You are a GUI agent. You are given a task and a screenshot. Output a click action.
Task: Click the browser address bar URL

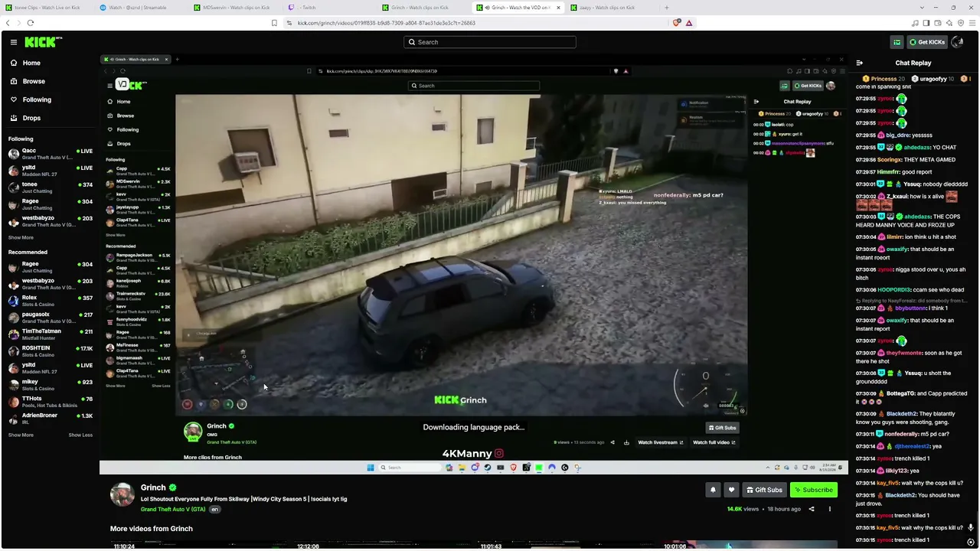[387, 23]
